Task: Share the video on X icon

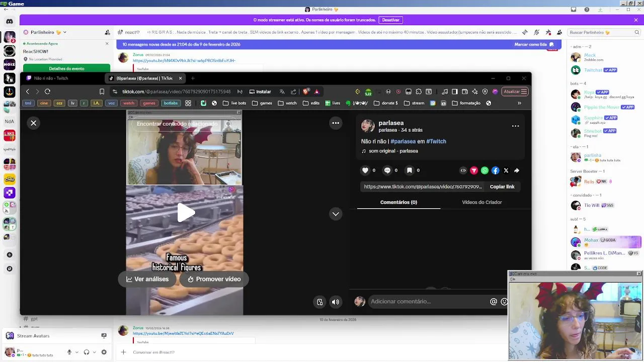Action: pos(506,170)
